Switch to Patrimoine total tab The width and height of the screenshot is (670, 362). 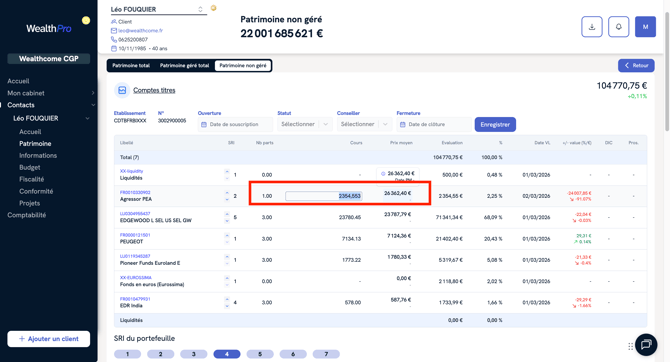(131, 65)
